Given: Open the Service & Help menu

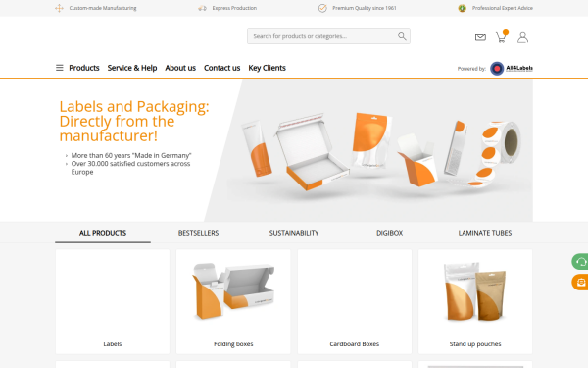Looking at the screenshot, I should pyautogui.click(x=132, y=68).
